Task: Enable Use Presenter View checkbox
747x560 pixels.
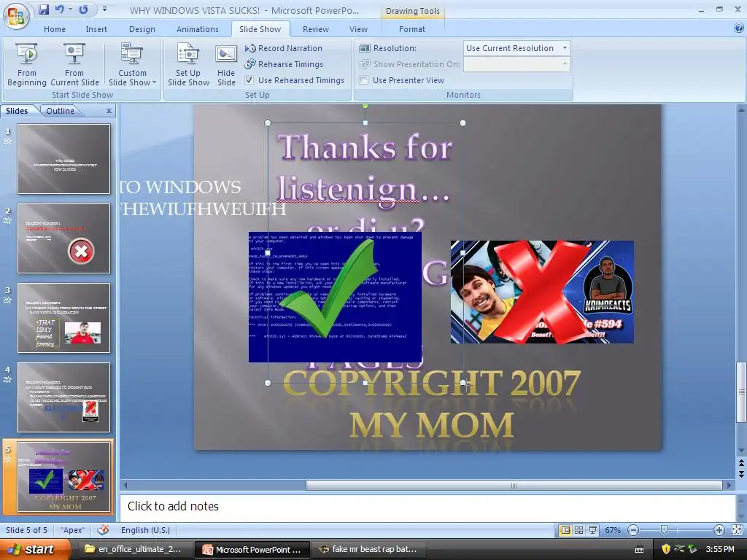Action: pyautogui.click(x=363, y=80)
